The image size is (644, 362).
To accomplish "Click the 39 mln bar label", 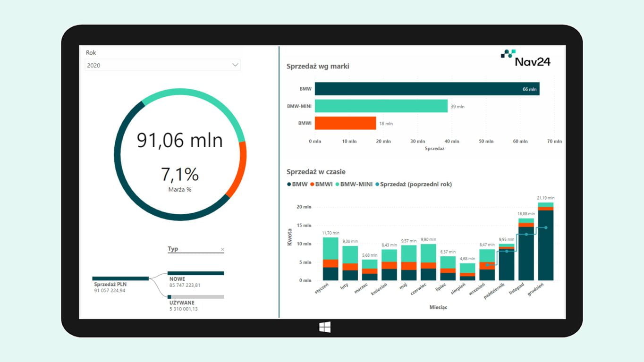I will (x=458, y=107).
